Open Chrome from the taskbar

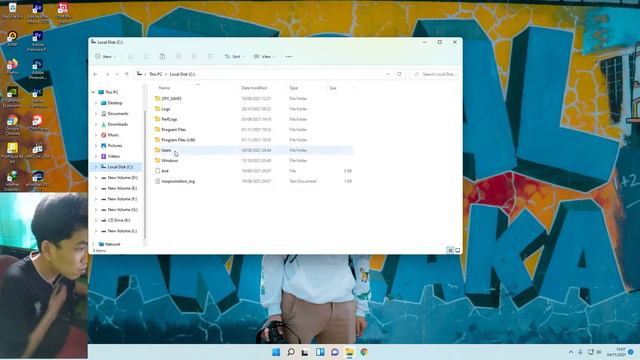pyautogui.click(x=364, y=352)
